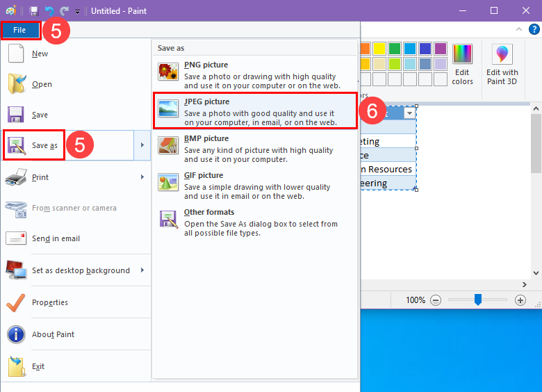The width and height of the screenshot is (542, 392).
Task: Open the Customize Quick Access Toolbar dropdown
Action: pyautogui.click(x=77, y=12)
